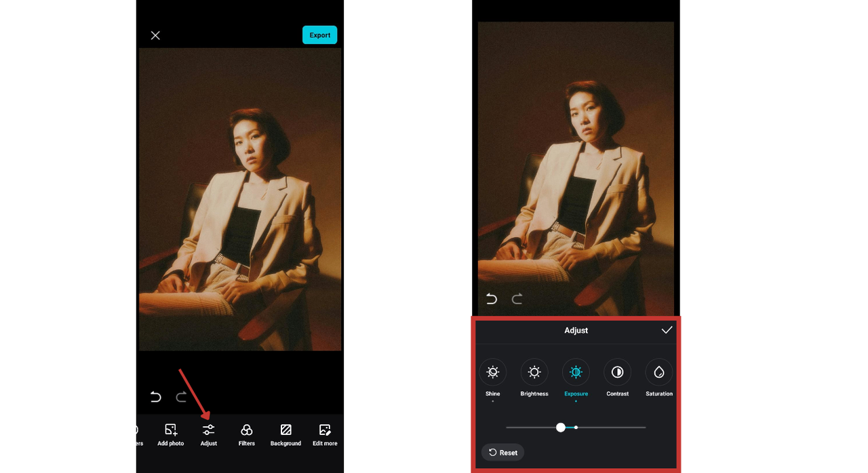The height and width of the screenshot is (473, 868).
Task: Select the Exposure adjustment
Action: point(576,378)
